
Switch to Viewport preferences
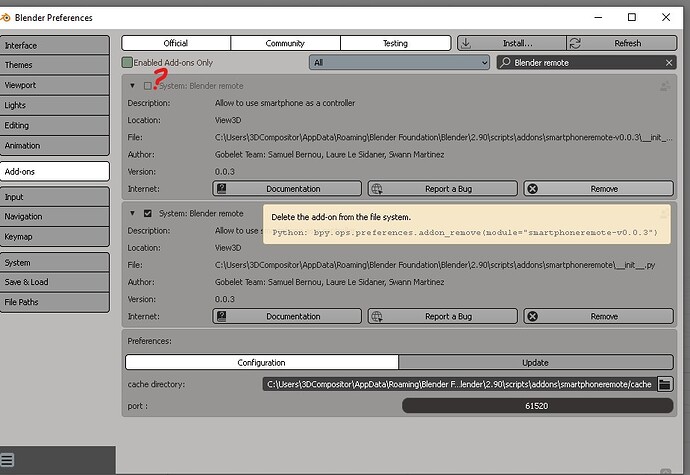pyautogui.click(x=55, y=85)
